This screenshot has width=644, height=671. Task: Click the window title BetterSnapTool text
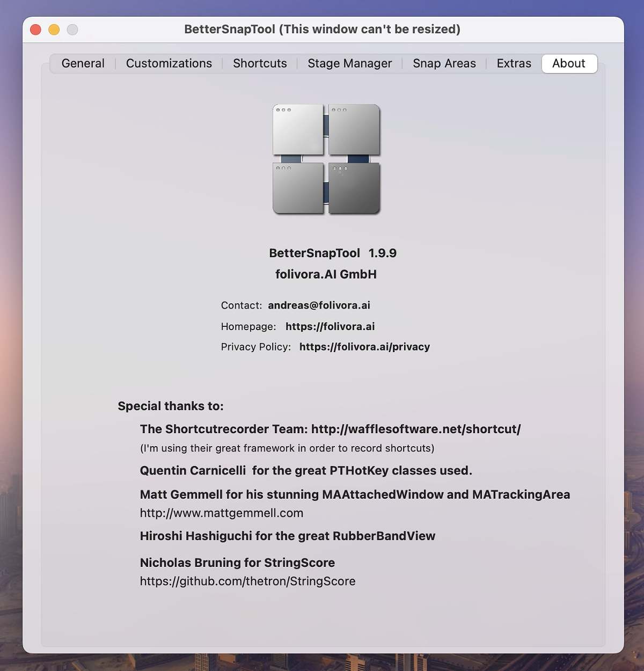[323, 30]
